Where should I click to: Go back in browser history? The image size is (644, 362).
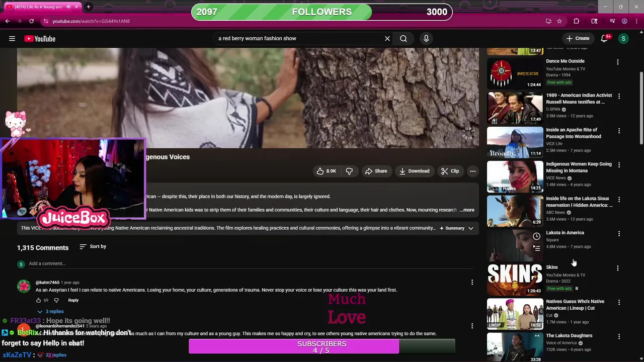7,21
